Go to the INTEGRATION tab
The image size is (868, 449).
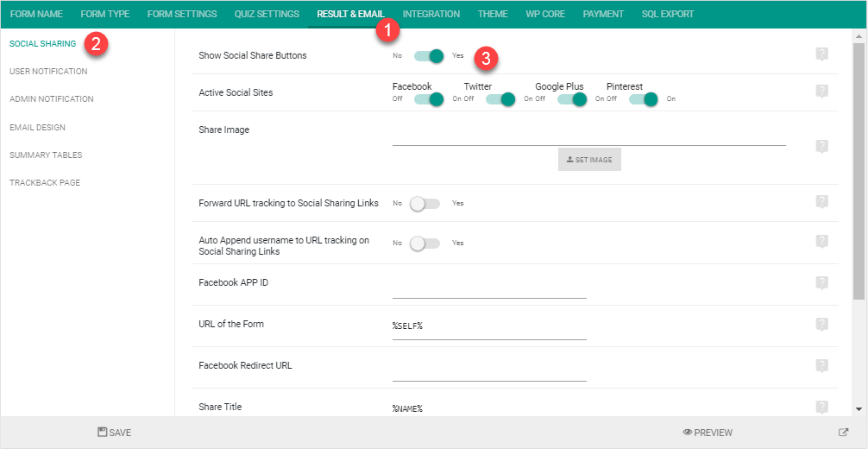pyautogui.click(x=431, y=15)
